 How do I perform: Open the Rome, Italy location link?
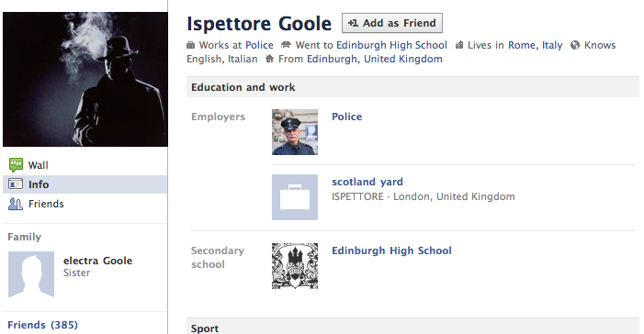[x=536, y=45]
